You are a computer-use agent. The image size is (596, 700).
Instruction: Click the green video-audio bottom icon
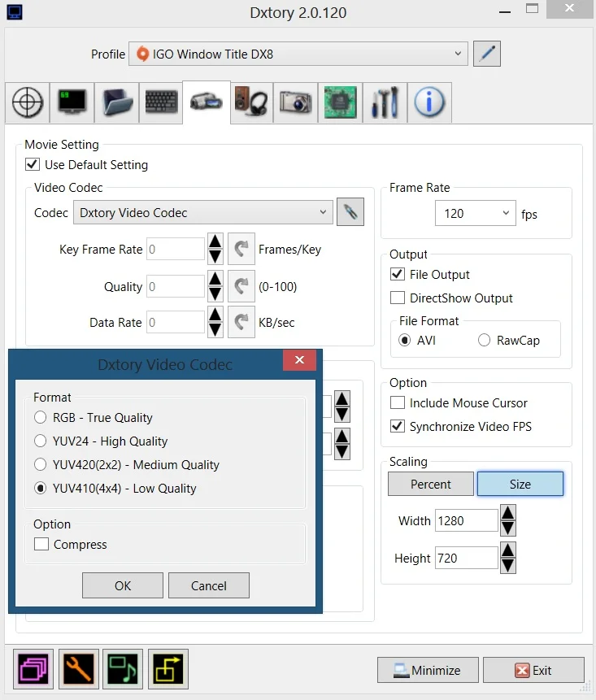point(124,669)
